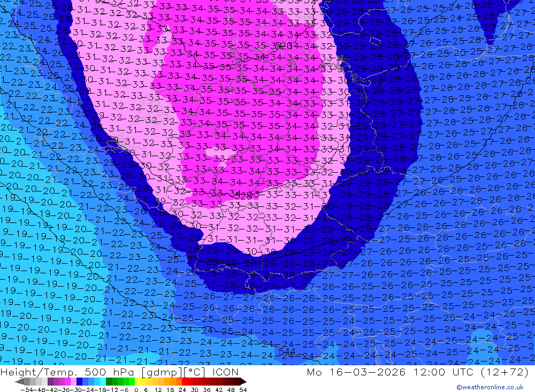
Task: Click the gray left arrow end of color scale
Action: tap(19, 381)
